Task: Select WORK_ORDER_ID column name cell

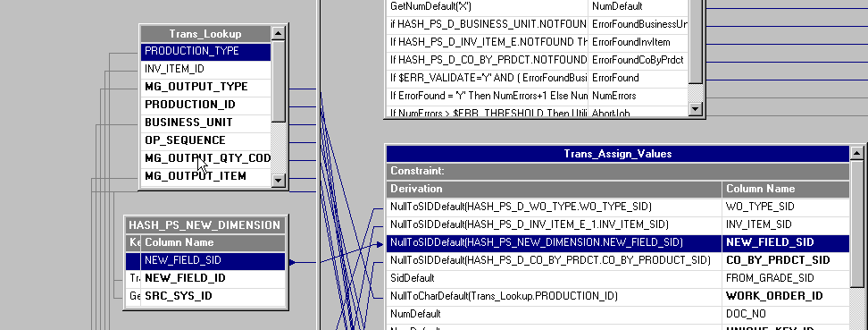Action: coord(786,296)
